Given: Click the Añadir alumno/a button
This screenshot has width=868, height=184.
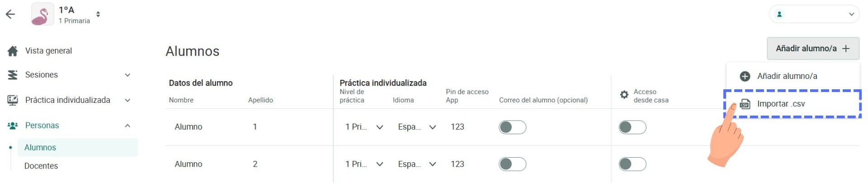Looking at the screenshot, I should pyautogui.click(x=813, y=48).
